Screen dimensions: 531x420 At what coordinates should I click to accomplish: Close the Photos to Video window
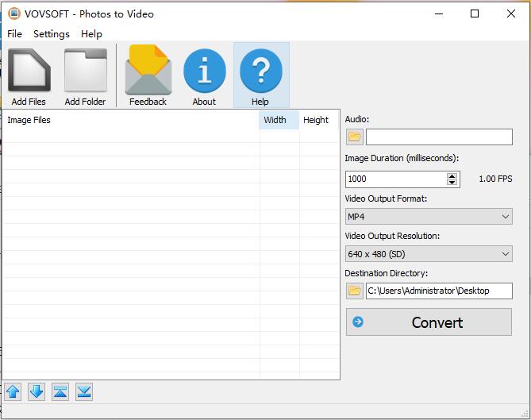[x=511, y=13]
